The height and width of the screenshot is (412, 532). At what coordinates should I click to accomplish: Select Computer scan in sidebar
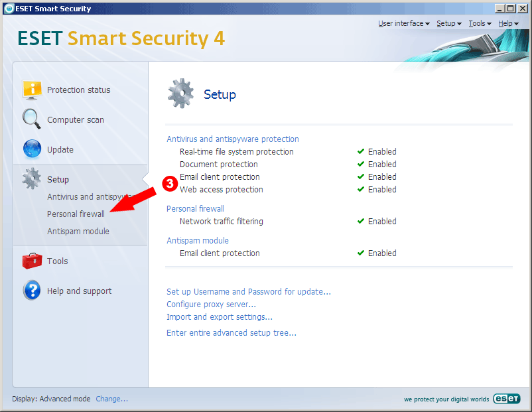[76, 120]
